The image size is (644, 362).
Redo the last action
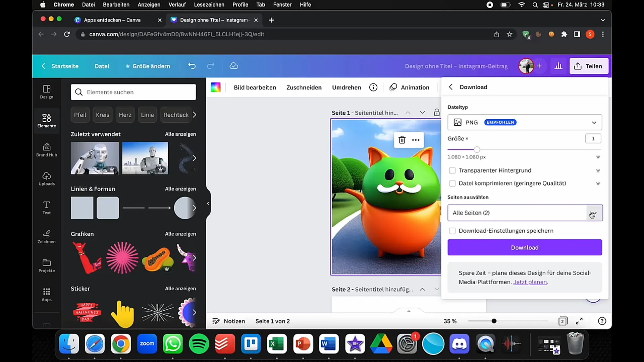pyautogui.click(x=210, y=66)
